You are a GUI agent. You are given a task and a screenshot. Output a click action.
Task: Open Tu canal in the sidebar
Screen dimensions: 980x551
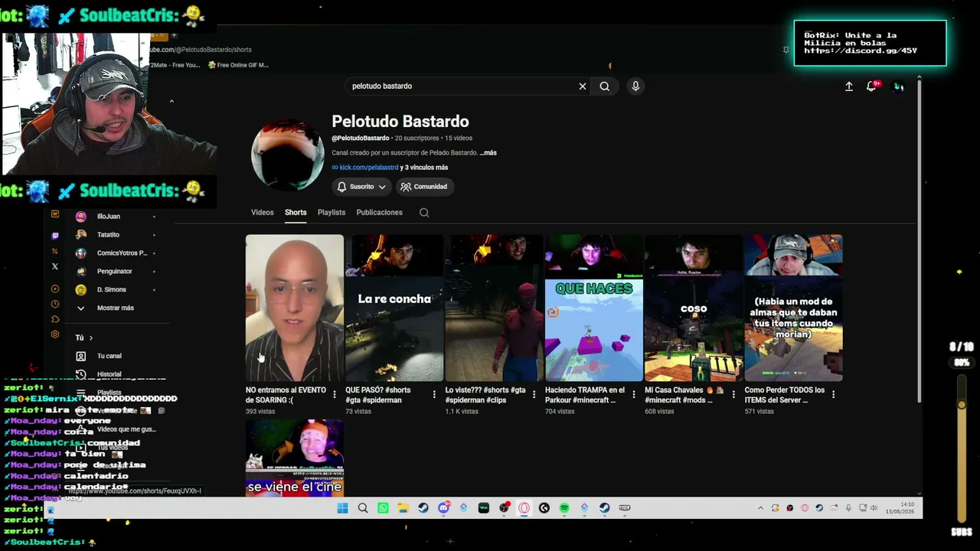coord(109,356)
